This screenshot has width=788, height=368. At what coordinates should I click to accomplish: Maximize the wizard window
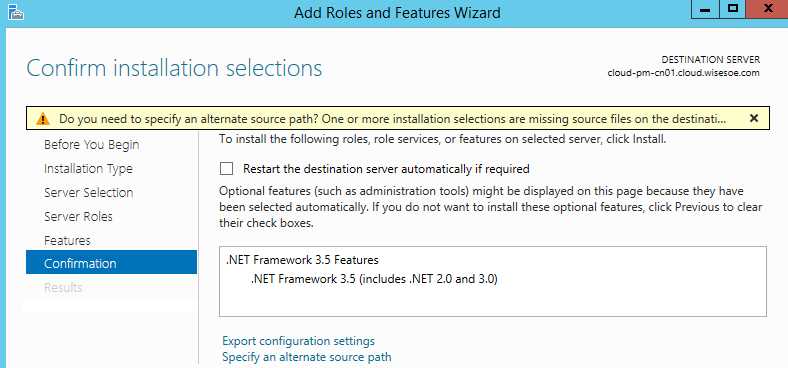(x=733, y=10)
